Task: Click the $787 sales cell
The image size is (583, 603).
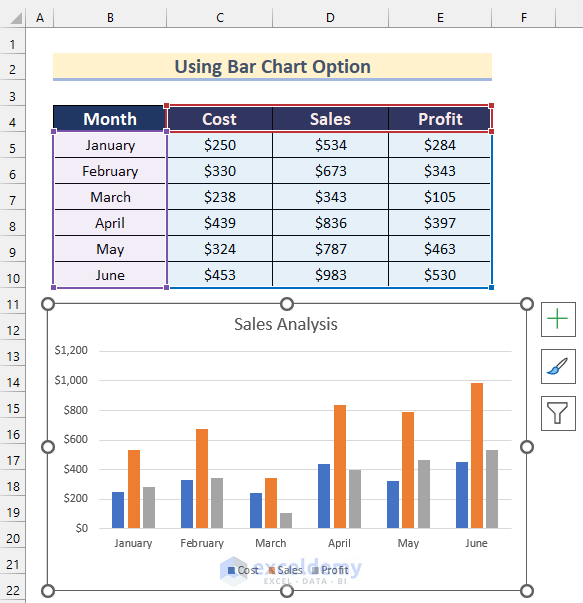Action: [330, 249]
